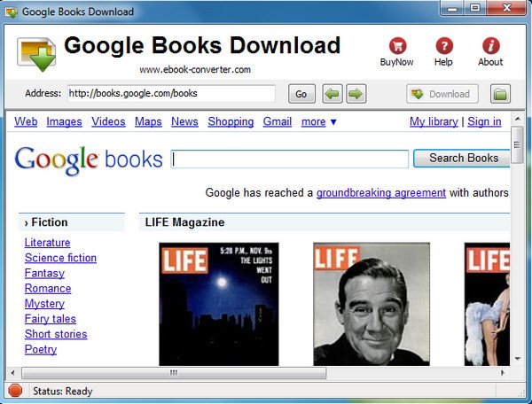Open the Science fiction category link
Image resolution: width=532 pixels, height=404 pixels.
click(x=60, y=258)
